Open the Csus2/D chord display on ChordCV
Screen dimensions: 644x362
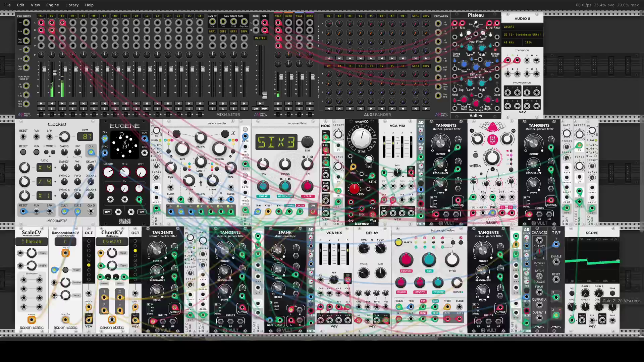(112, 242)
